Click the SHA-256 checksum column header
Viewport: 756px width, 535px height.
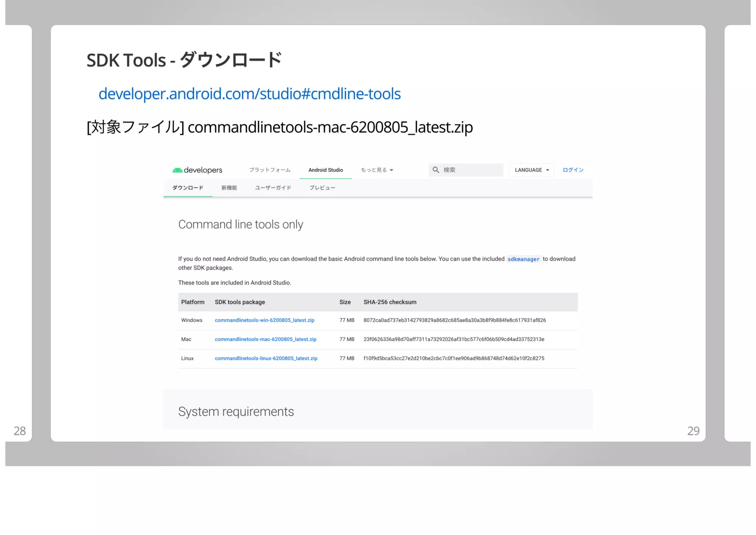click(x=390, y=302)
